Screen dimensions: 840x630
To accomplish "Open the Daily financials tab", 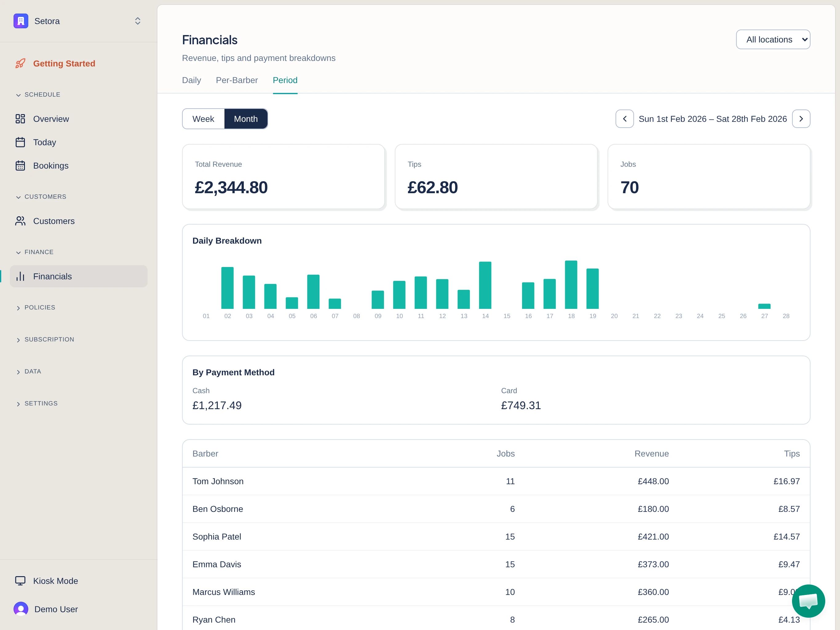I will (191, 80).
